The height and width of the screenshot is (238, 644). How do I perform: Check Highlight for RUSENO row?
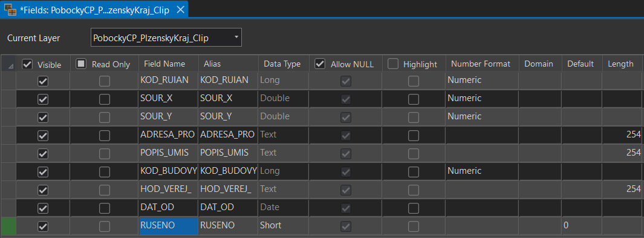414,226
